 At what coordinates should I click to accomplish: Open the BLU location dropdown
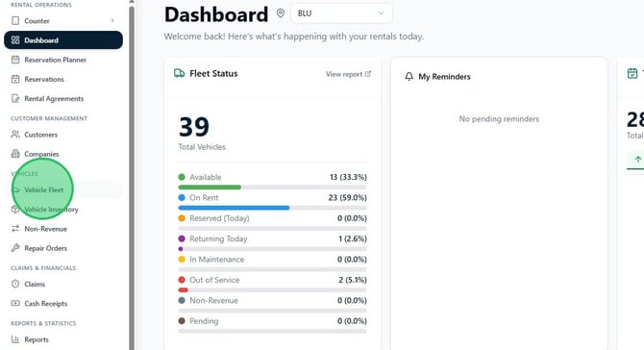coord(341,13)
